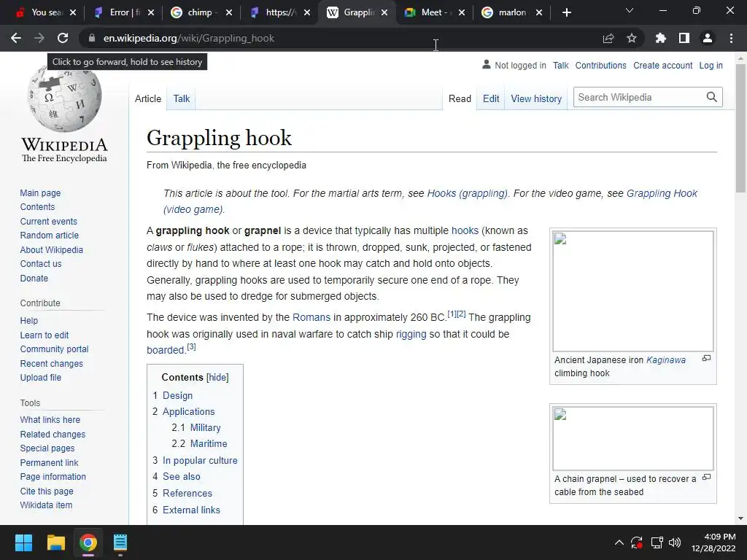Click the Log in link
747x560 pixels.
[x=711, y=65]
